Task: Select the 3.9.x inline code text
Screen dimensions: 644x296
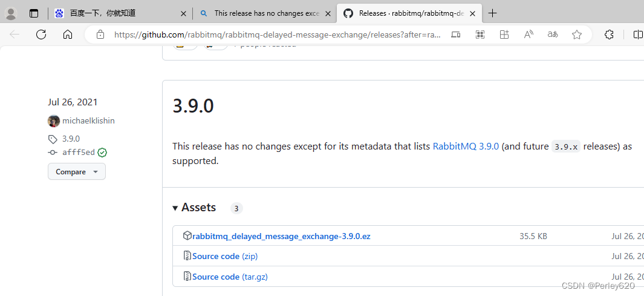Action: (566, 146)
